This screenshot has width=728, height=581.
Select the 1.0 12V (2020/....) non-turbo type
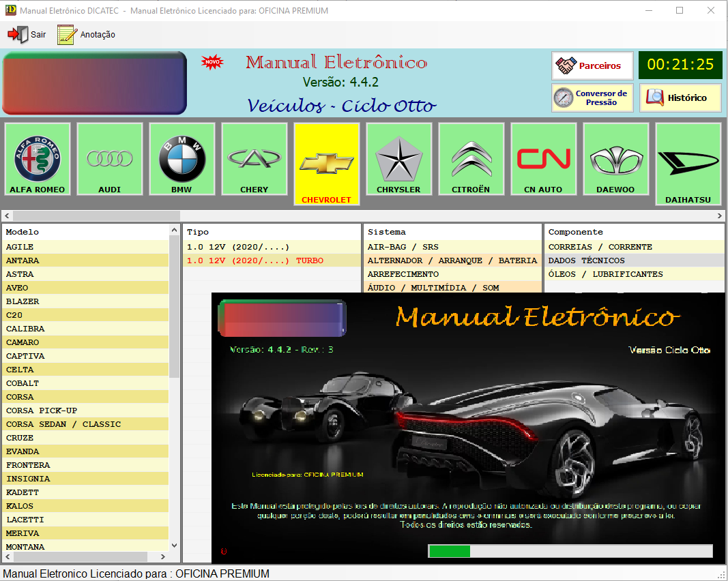coord(272,247)
